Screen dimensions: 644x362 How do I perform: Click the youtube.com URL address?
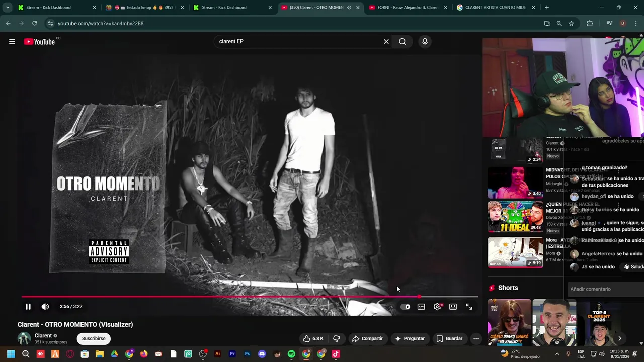click(101, 23)
